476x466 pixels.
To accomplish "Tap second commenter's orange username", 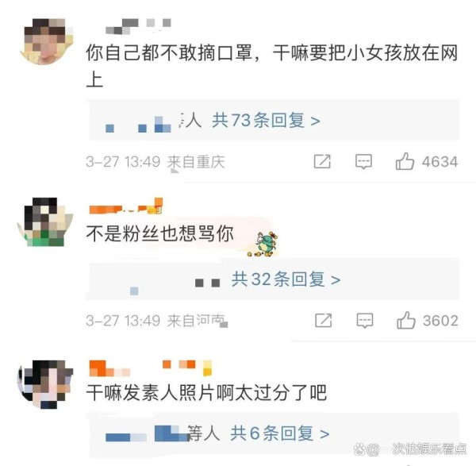I will 126,206.
